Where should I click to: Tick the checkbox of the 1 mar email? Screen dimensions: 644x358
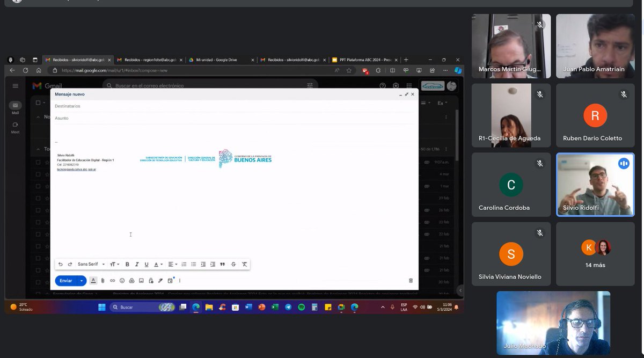(x=38, y=186)
